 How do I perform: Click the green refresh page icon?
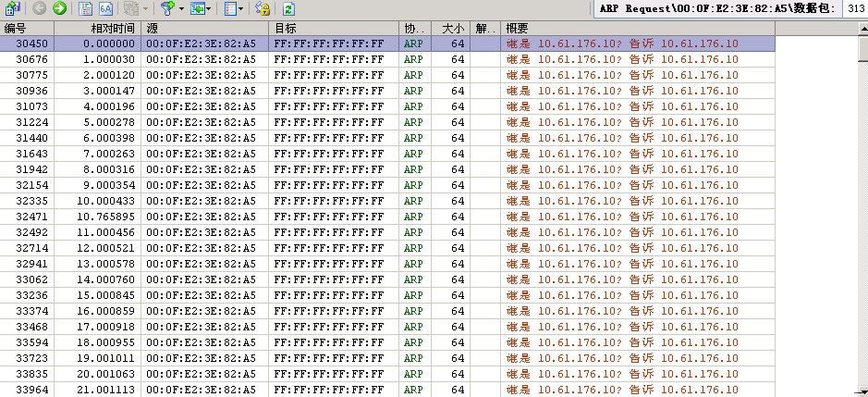point(288,8)
